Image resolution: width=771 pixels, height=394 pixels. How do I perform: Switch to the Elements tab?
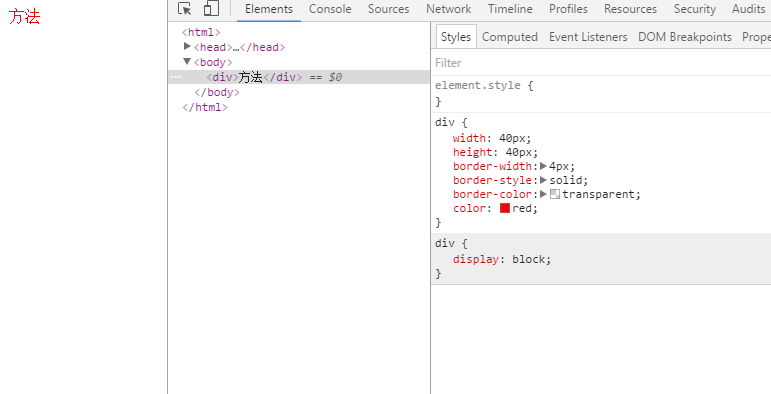tap(269, 9)
